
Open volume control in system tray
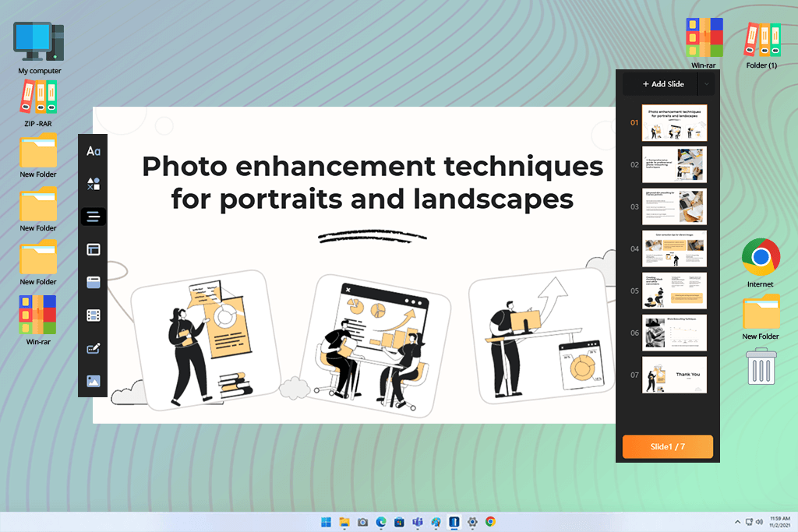pos(759,522)
